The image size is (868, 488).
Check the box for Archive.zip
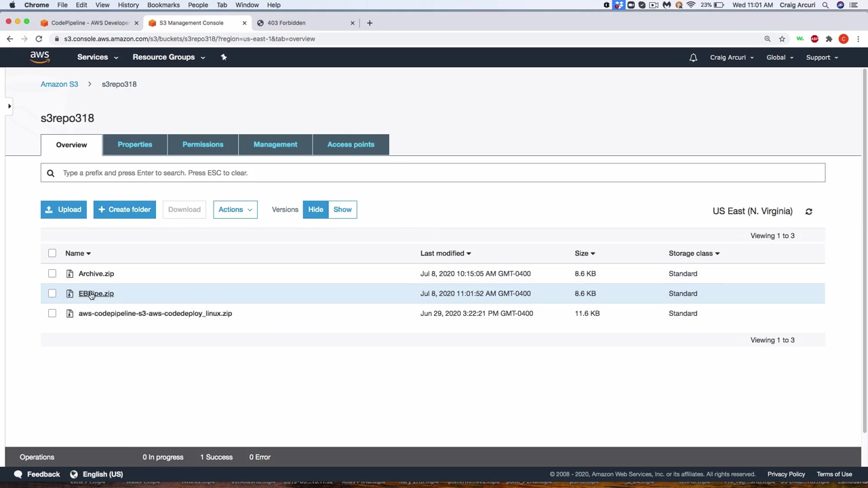(52, 274)
